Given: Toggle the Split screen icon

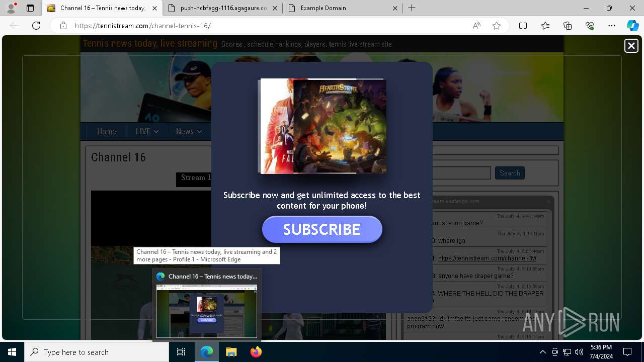Looking at the screenshot, I should pos(523,26).
